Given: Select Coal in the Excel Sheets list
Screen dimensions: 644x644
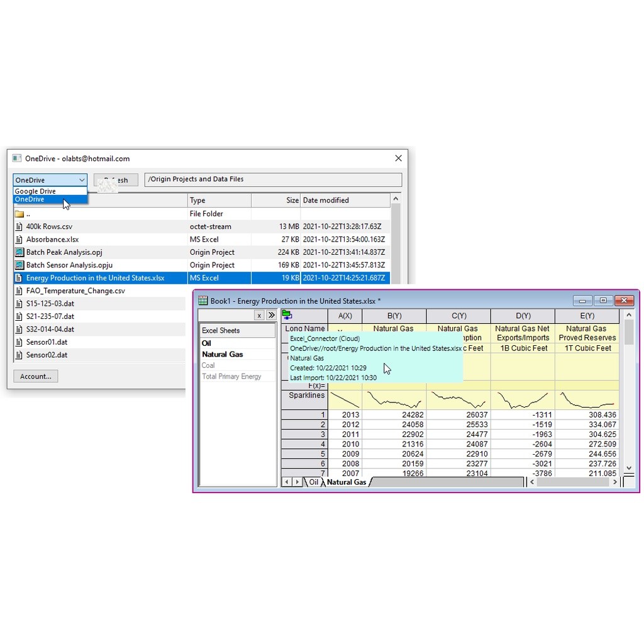Looking at the screenshot, I should [208, 365].
